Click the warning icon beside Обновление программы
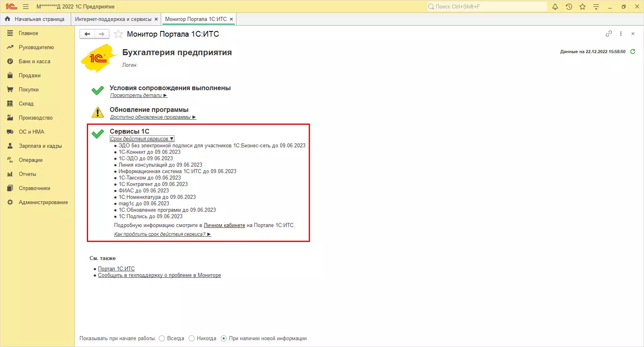Screen dimensions: 644x347 (x=98, y=112)
